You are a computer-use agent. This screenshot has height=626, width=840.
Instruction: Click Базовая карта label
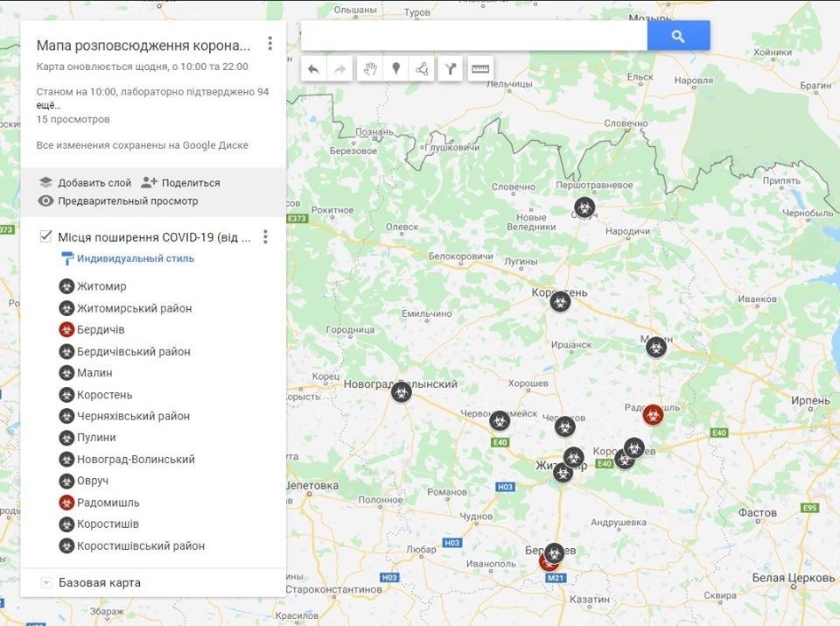(x=100, y=582)
